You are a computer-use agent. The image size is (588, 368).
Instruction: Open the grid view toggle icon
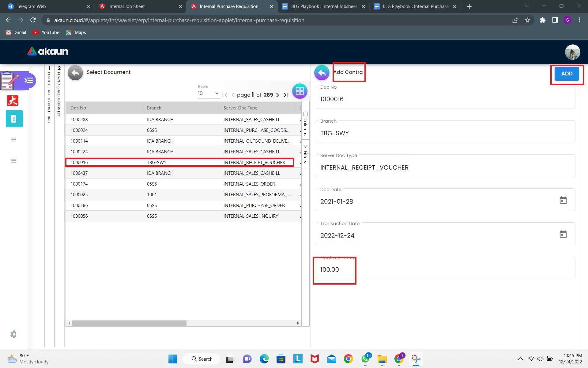300,91
